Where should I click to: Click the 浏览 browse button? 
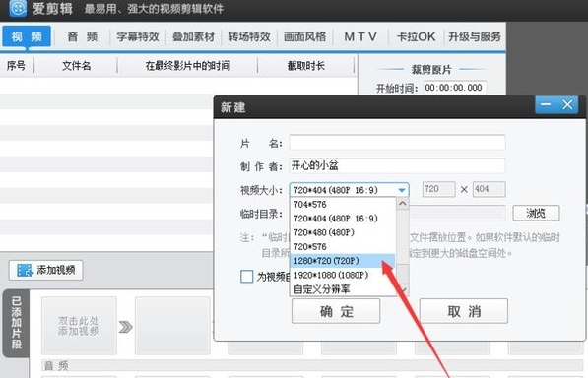click(536, 213)
